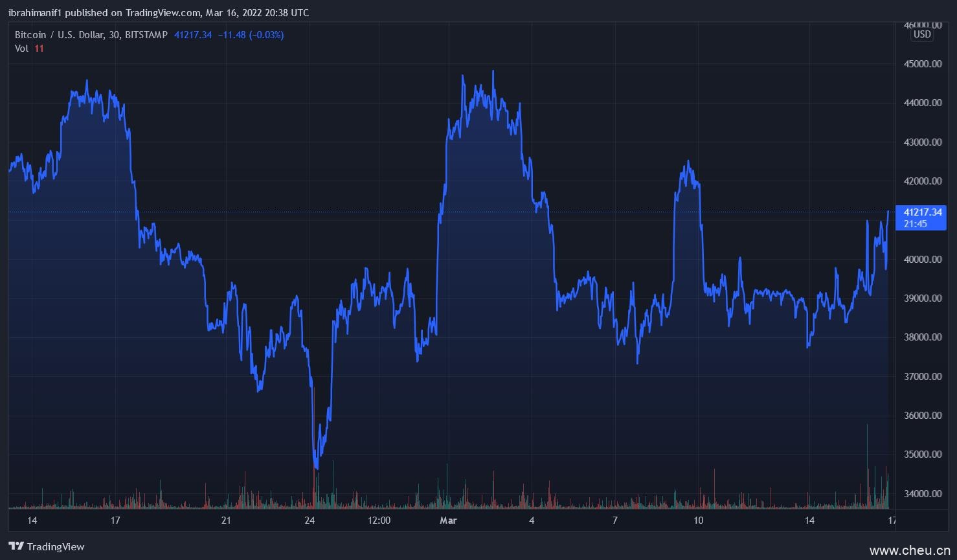Click the 42000.00 price axis label
This screenshot has width=957, height=560.
coord(923,181)
